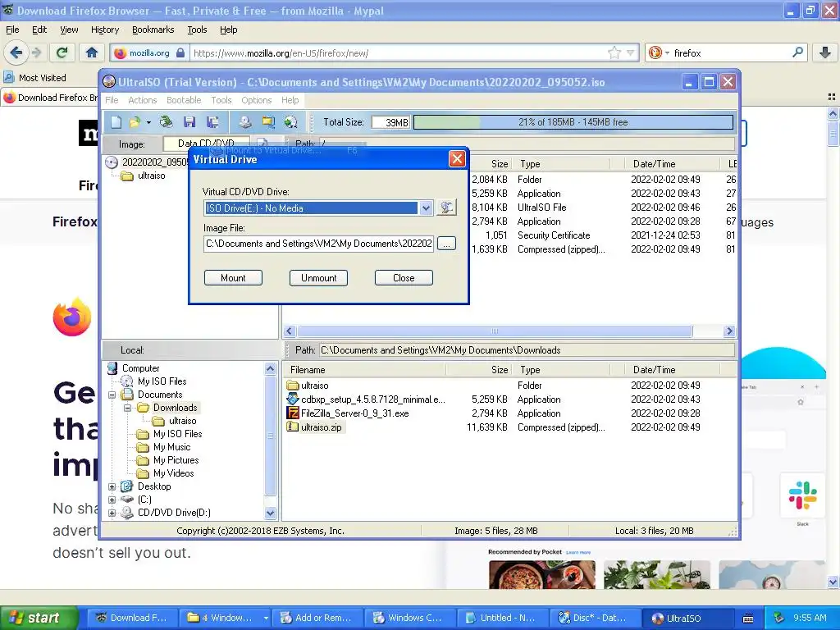
Task: Select My Pictures folder in Local tree
Action: 176,460
